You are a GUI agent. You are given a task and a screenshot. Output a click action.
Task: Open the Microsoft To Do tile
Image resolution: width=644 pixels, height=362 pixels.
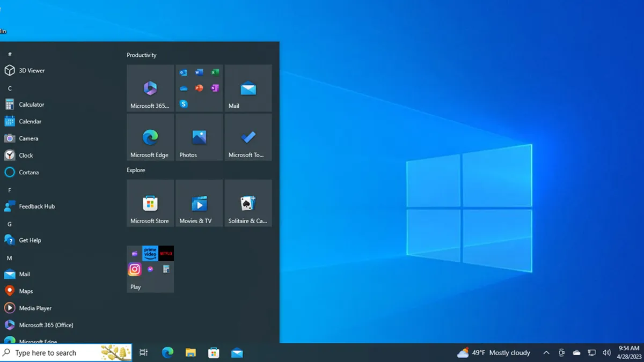(248, 137)
